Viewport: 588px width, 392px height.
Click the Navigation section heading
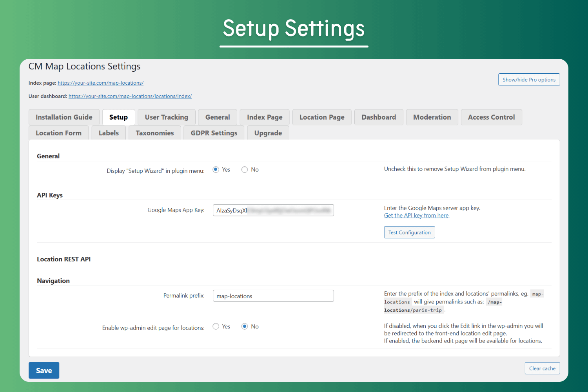pyautogui.click(x=53, y=281)
